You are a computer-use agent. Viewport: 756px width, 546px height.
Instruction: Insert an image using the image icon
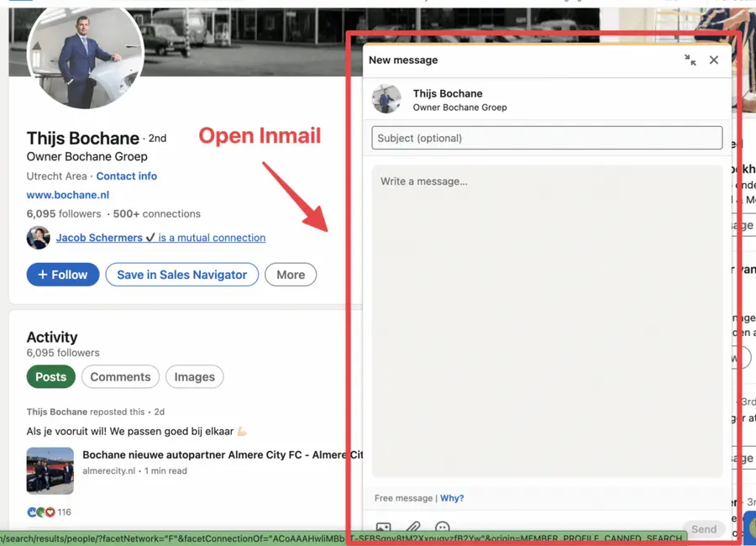382,528
